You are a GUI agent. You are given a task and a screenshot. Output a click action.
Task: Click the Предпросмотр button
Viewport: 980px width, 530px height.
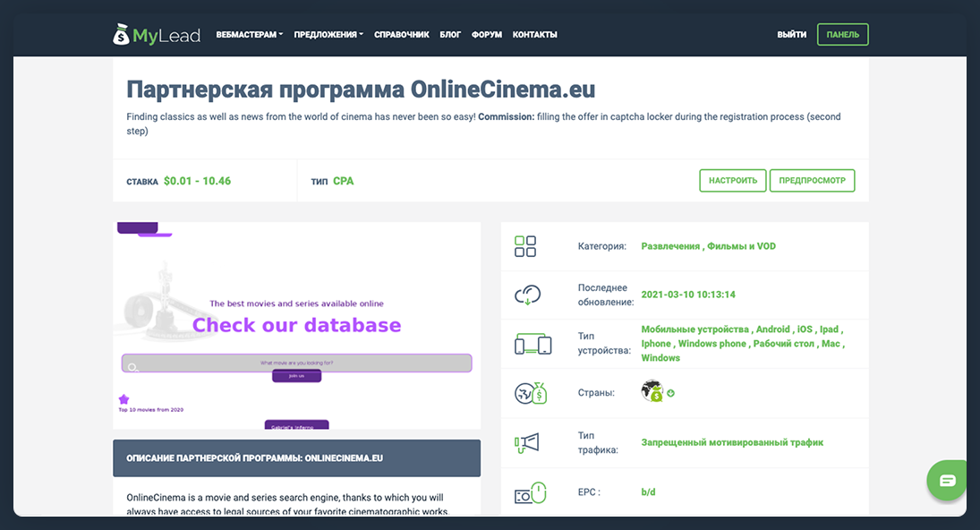[x=812, y=181]
